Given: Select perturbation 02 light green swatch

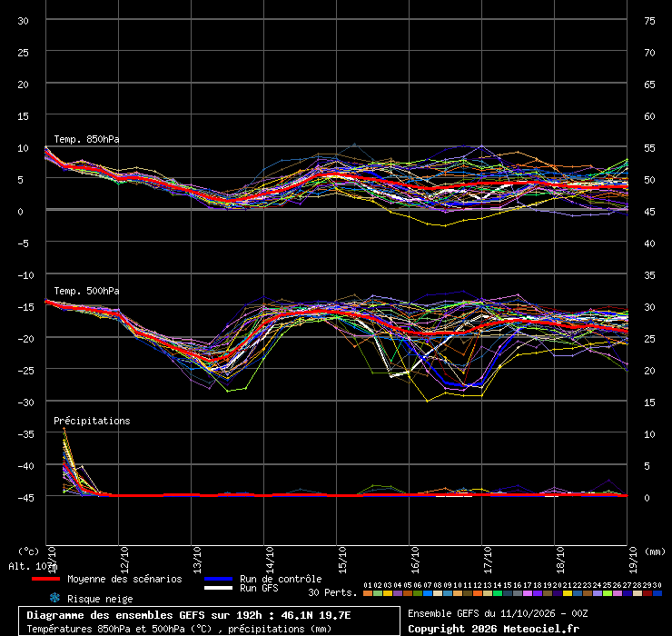Looking at the screenshot, I should pyautogui.click(x=378, y=593).
